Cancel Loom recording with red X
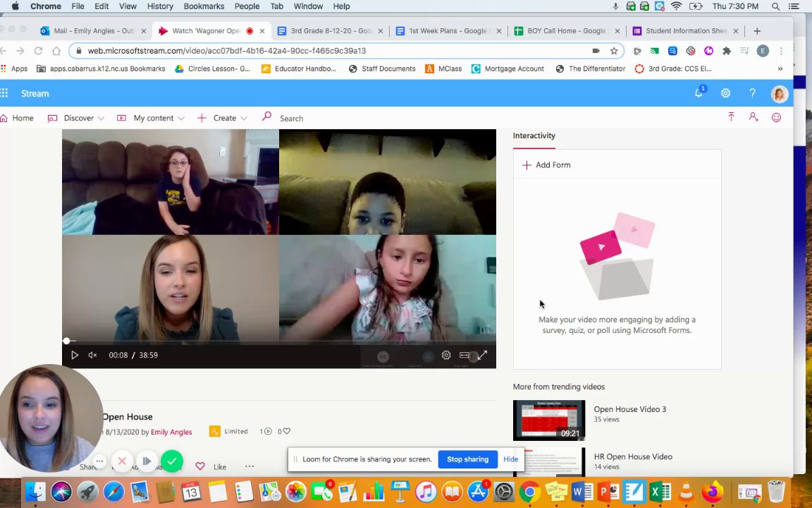 122,461
